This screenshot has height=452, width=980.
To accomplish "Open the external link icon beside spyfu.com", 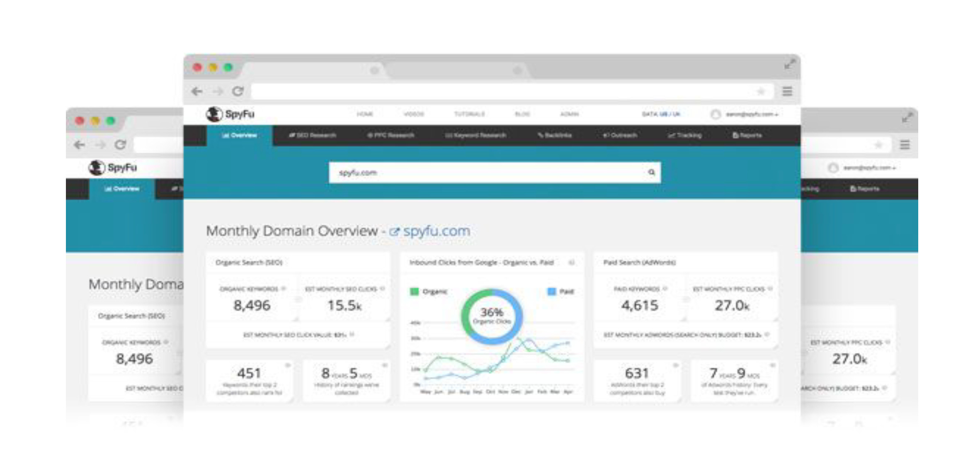I will (x=395, y=232).
